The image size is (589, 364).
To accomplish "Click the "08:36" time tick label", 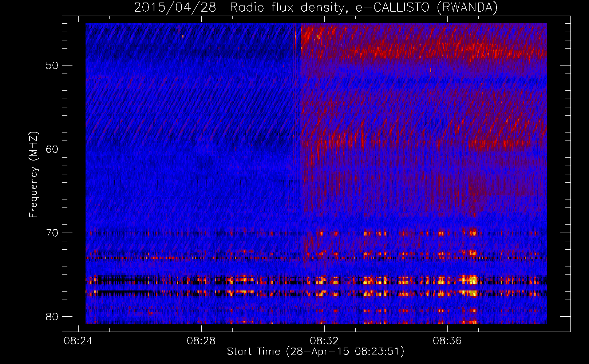I will (447, 341).
